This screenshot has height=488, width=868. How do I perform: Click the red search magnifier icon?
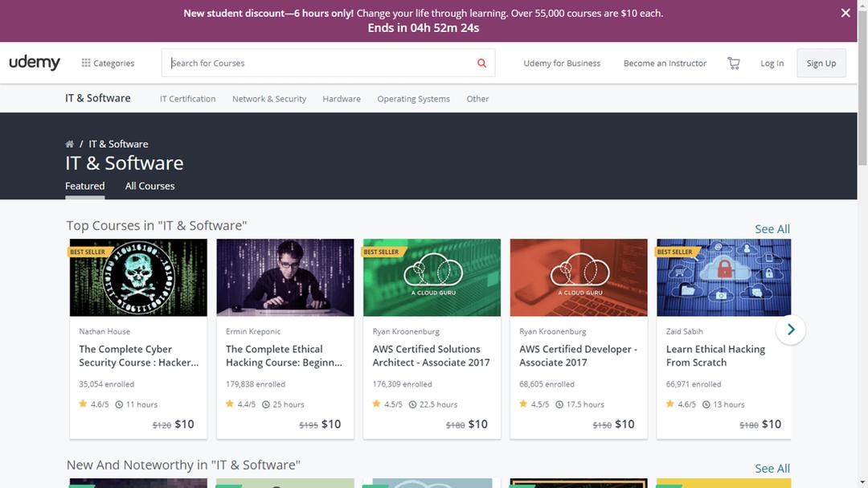pos(481,64)
